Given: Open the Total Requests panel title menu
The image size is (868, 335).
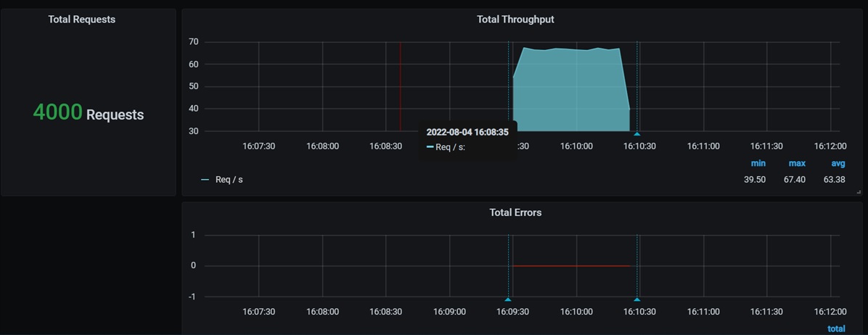Looking at the screenshot, I should (x=81, y=20).
